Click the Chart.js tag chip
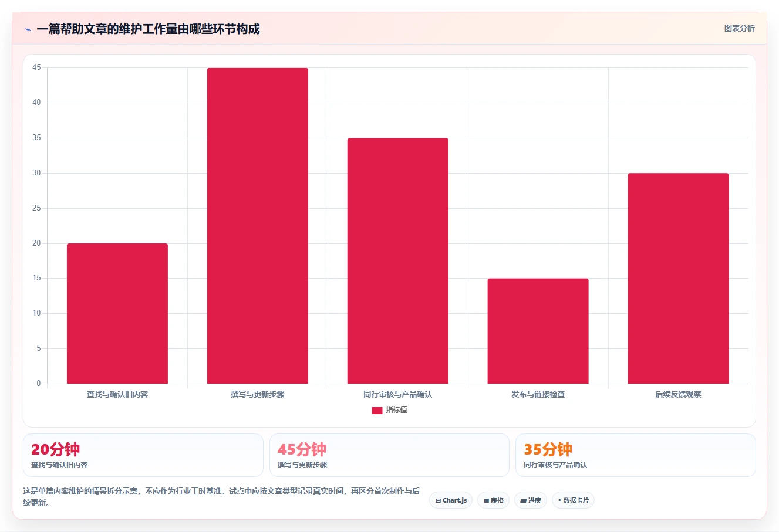The height and width of the screenshot is (532, 779). (x=451, y=500)
